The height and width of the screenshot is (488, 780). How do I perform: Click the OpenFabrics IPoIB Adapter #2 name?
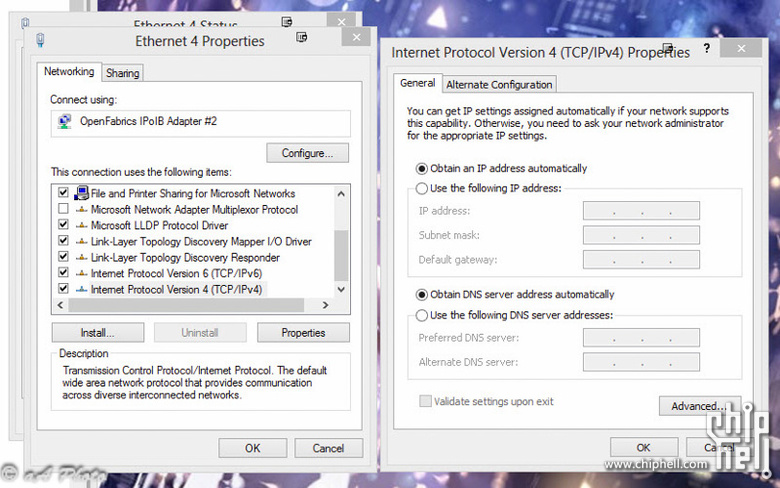[148, 121]
